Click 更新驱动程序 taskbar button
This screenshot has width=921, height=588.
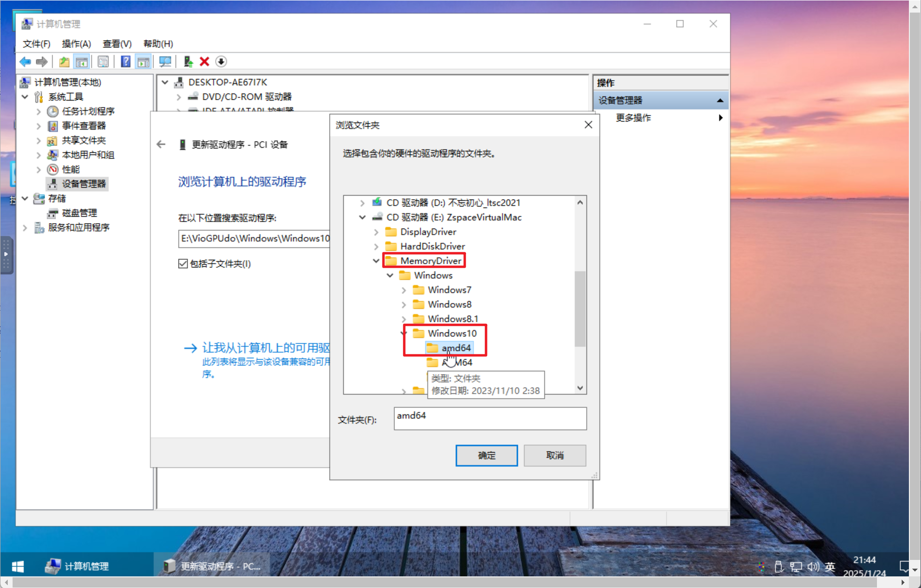click(x=212, y=566)
